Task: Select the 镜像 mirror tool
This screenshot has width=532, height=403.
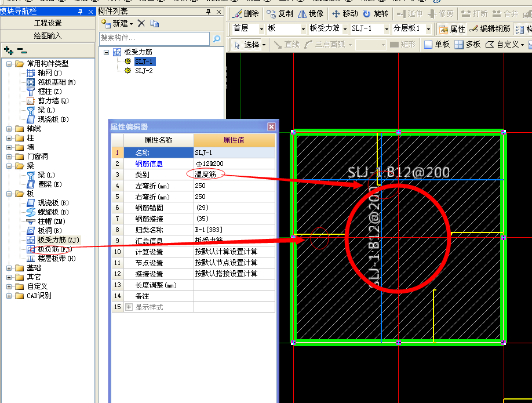Action: [311, 13]
